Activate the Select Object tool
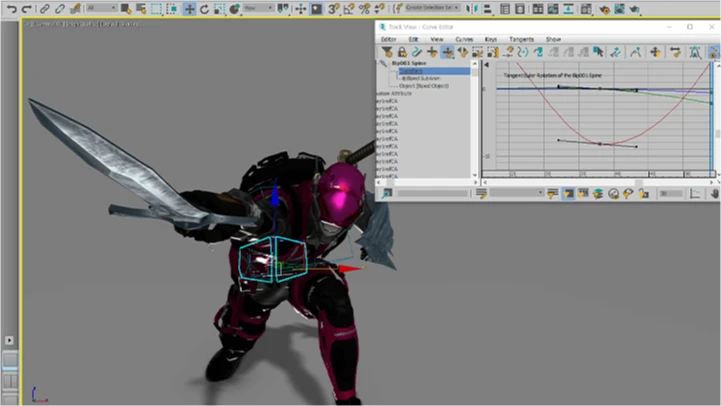721x406 pixels. pyautogui.click(x=126, y=8)
